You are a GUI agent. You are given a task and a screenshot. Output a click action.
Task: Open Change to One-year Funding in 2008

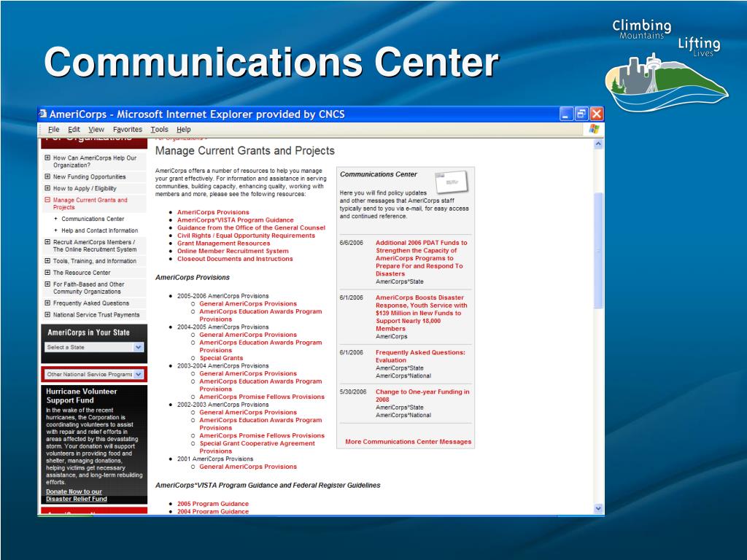click(x=422, y=396)
